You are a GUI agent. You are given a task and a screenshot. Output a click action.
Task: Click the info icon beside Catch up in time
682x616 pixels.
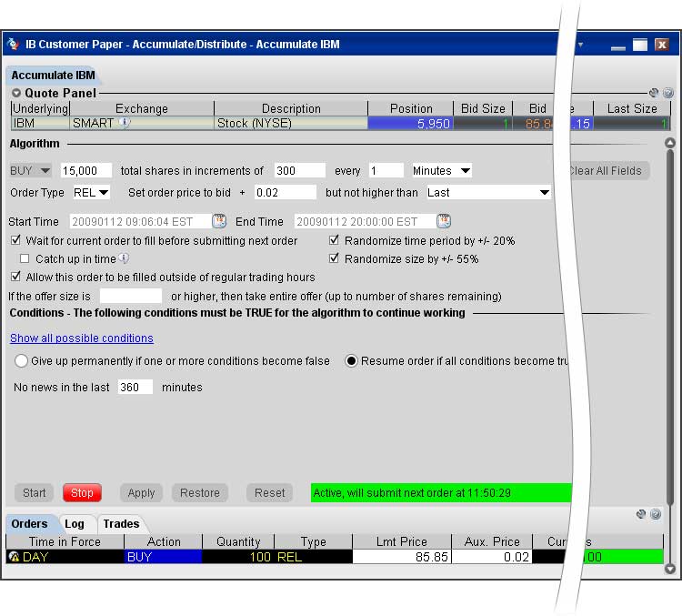coord(124,258)
